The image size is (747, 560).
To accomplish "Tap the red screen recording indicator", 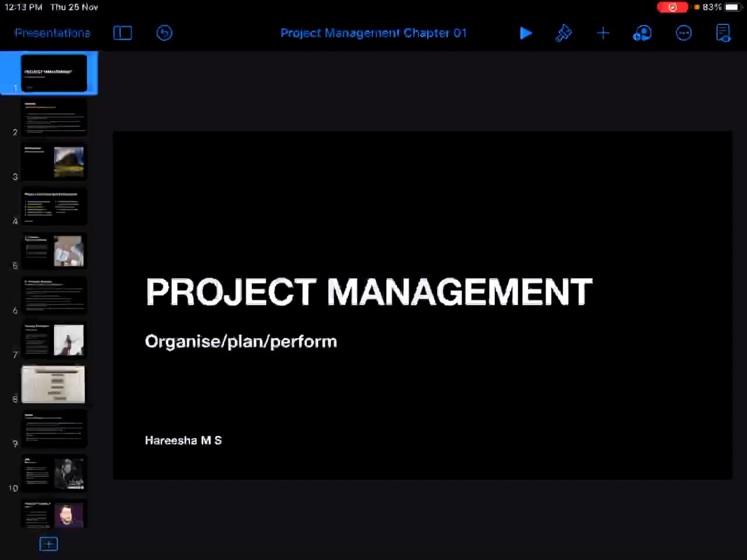I will click(672, 7).
